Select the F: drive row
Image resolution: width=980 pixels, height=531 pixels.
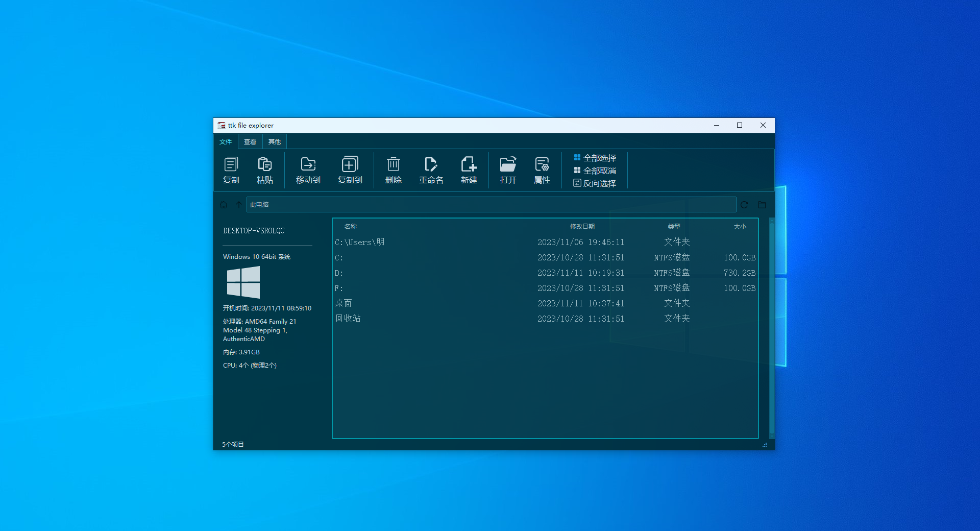pos(545,288)
